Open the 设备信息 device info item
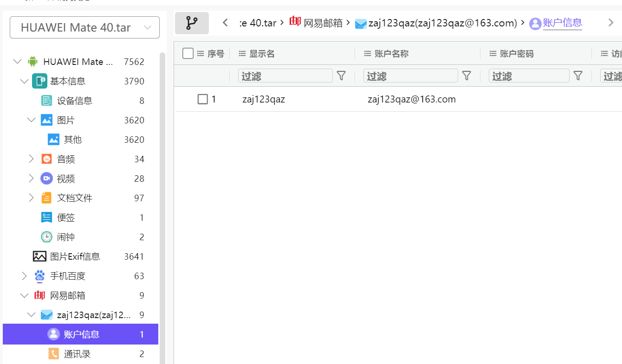This screenshot has width=622, height=364. (x=74, y=101)
